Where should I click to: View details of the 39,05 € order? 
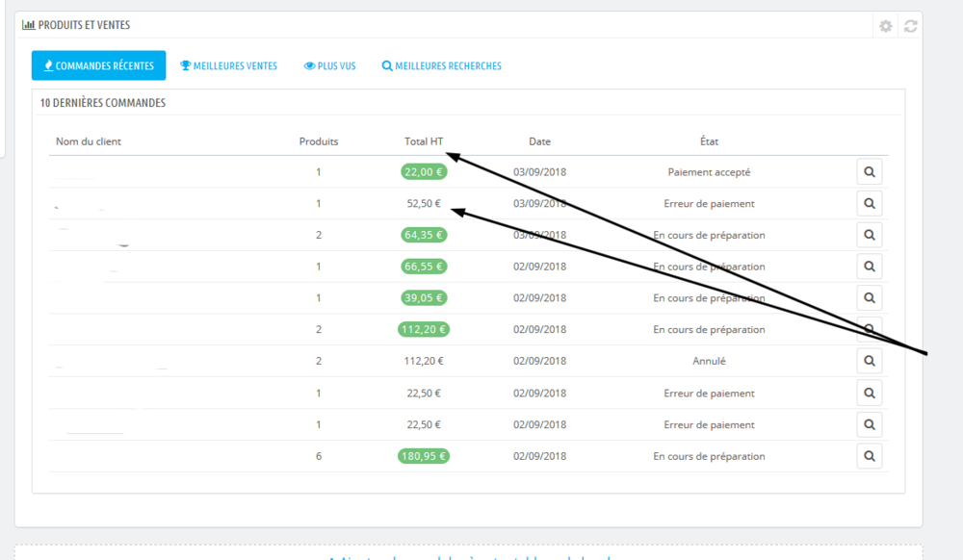870,298
